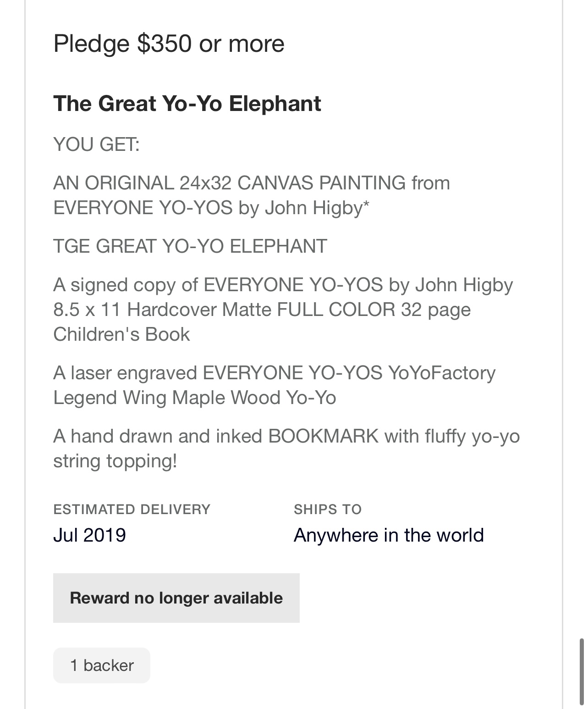Image resolution: width=588 pixels, height=709 pixels.
Task: Click the hand drawn and inked BOOKMARK line
Action: [286, 436]
